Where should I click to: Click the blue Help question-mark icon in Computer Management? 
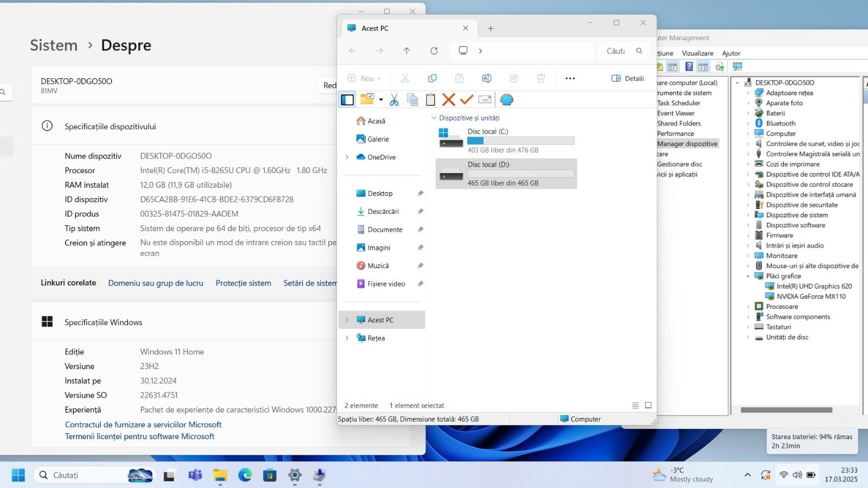coord(689,66)
